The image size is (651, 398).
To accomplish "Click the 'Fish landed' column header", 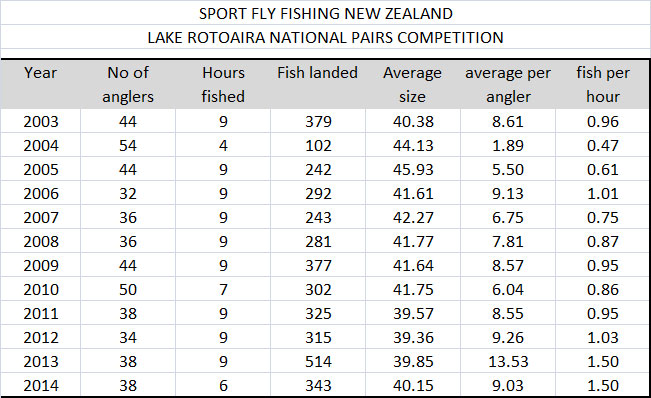I will pos(318,85).
